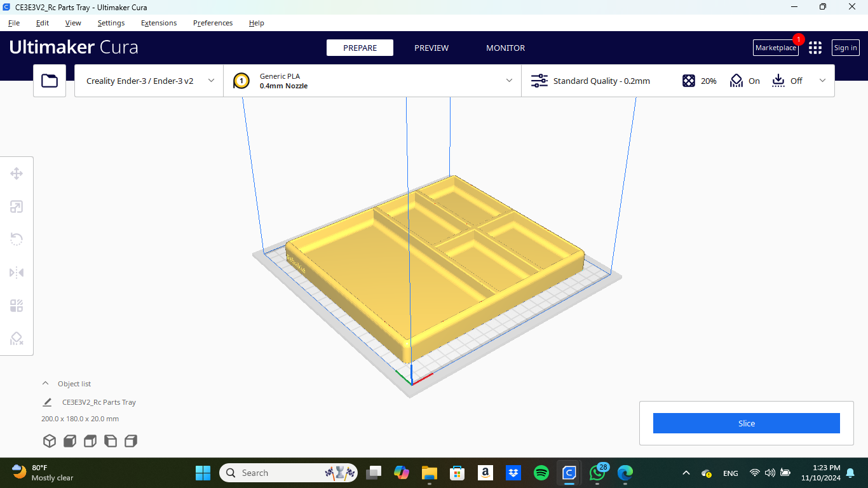Expand the Creality Ender-3 printer selector
868x488 pixels.
pos(149,81)
